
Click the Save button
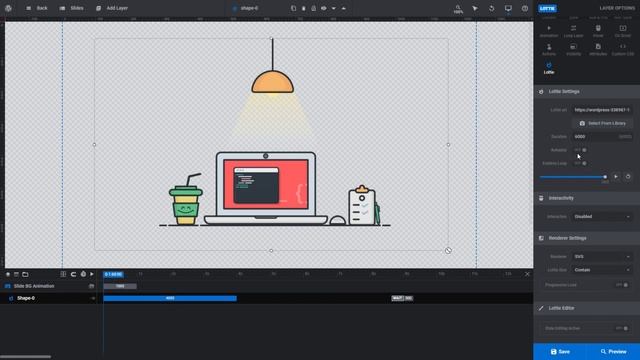point(560,351)
